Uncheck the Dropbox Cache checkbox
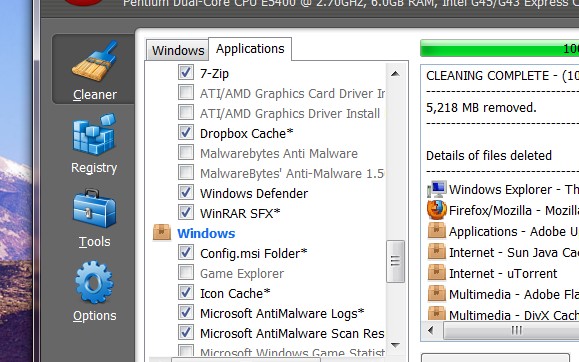579x362 pixels. pos(186,132)
